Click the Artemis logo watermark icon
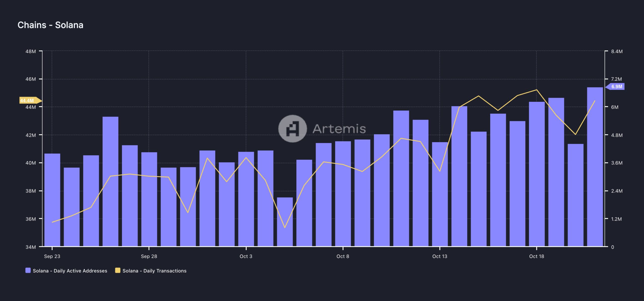This screenshot has height=301, width=644. (x=293, y=128)
